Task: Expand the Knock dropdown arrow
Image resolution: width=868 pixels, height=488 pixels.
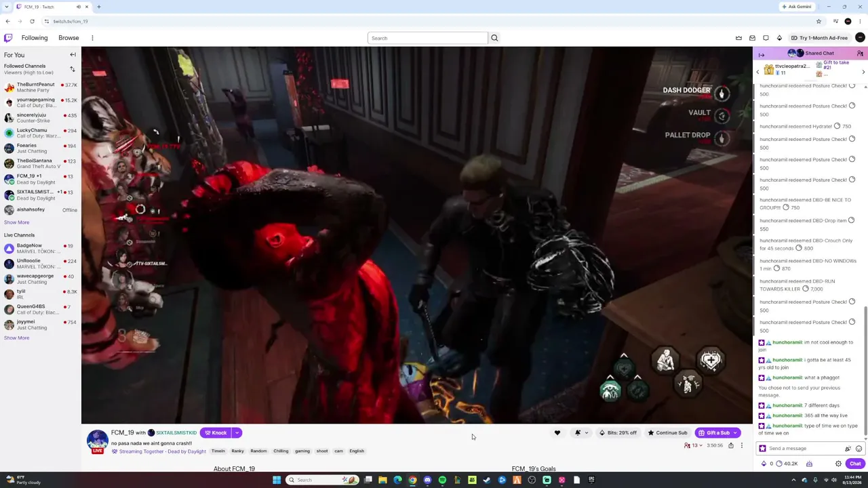Action: point(237,433)
